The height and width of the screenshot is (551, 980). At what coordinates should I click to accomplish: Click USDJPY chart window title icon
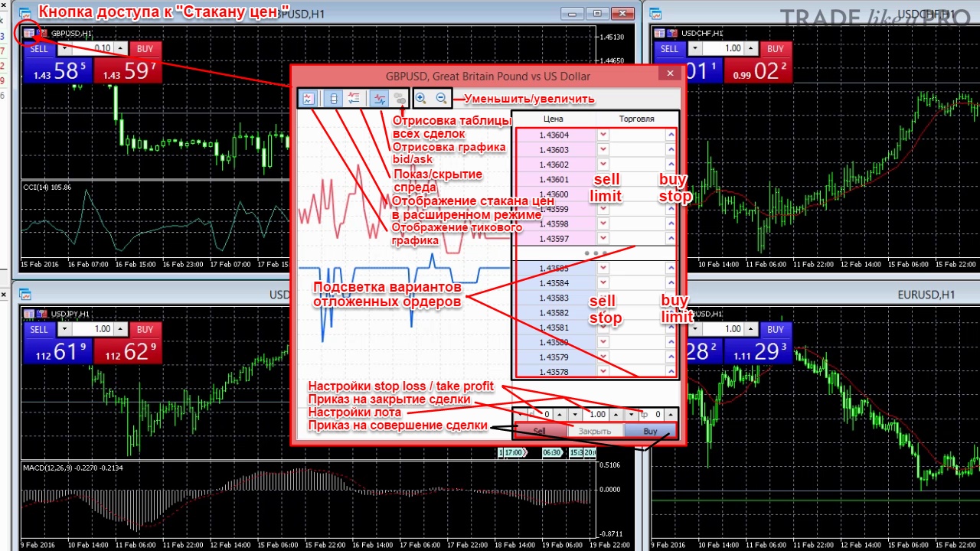pyautogui.click(x=25, y=294)
